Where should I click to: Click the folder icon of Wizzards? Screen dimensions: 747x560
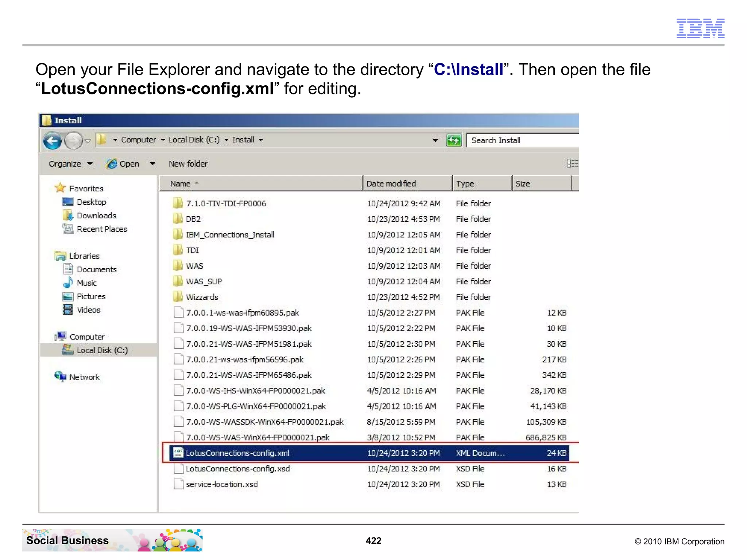pos(178,297)
